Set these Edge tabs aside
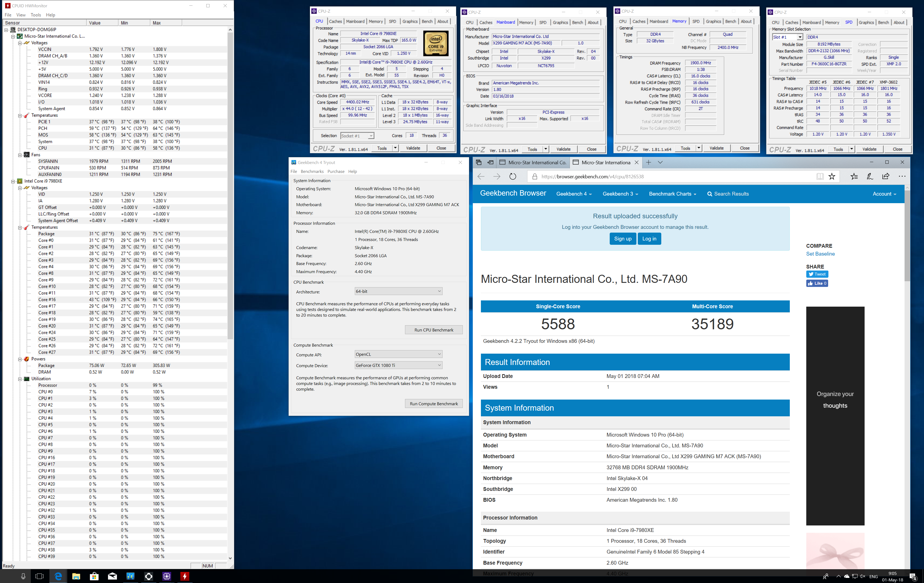 click(490, 162)
